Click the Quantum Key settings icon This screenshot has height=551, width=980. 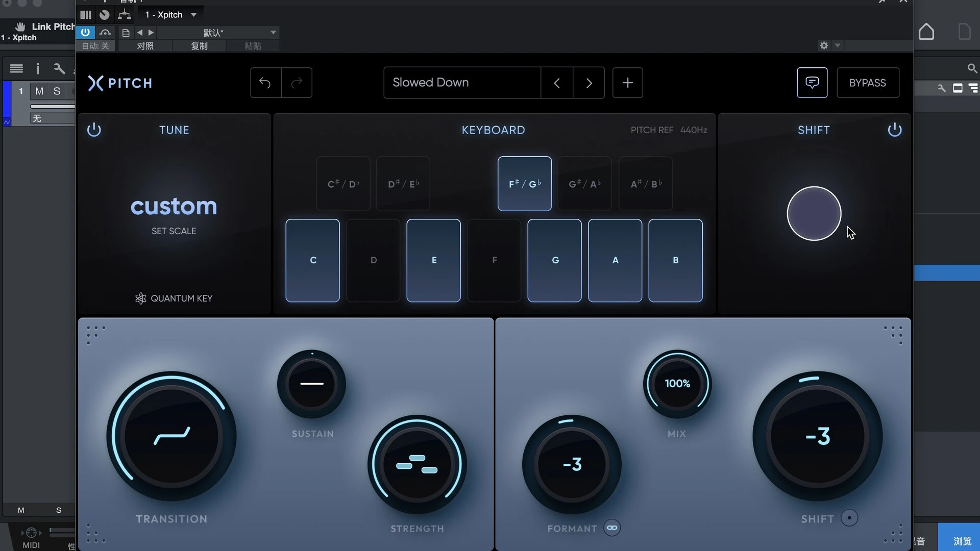[140, 298]
